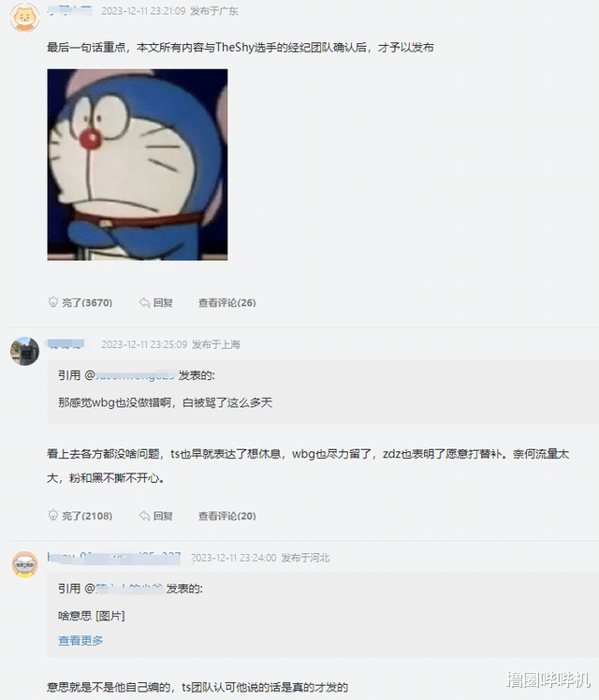This screenshot has height=700, width=599.
Task: Open the glasses-face avatar of the Hebei commenter
Action: tap(24, 564)
